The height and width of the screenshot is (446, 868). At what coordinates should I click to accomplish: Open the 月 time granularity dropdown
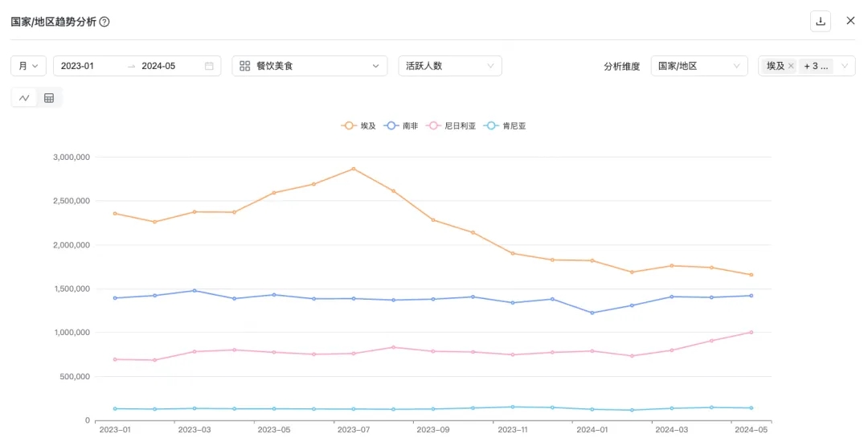28,66
